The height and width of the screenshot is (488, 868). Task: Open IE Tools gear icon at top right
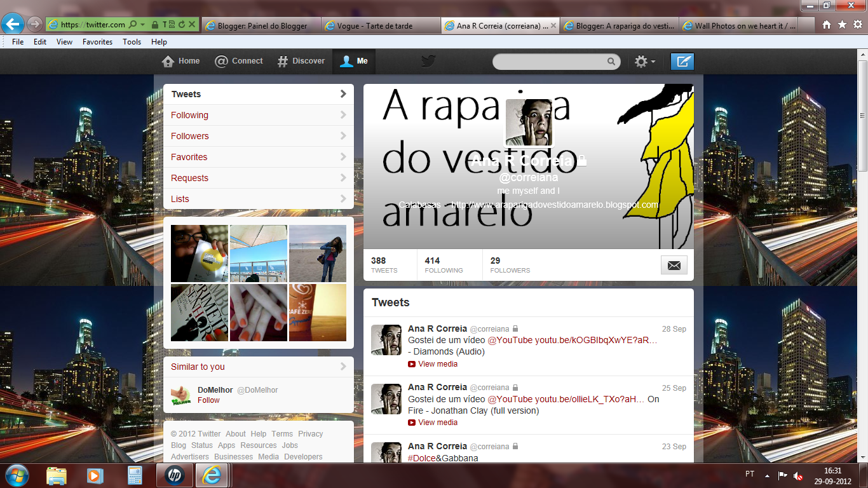(x=857, y=25)
